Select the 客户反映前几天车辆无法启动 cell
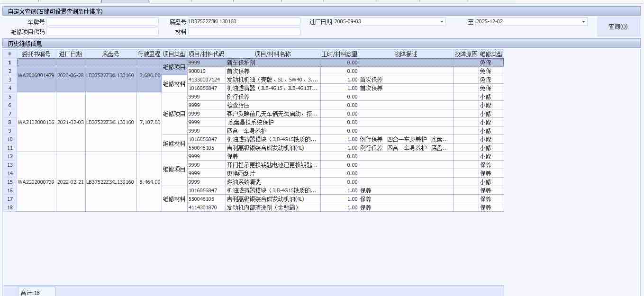The image size is (644, 296). point(273,114)
